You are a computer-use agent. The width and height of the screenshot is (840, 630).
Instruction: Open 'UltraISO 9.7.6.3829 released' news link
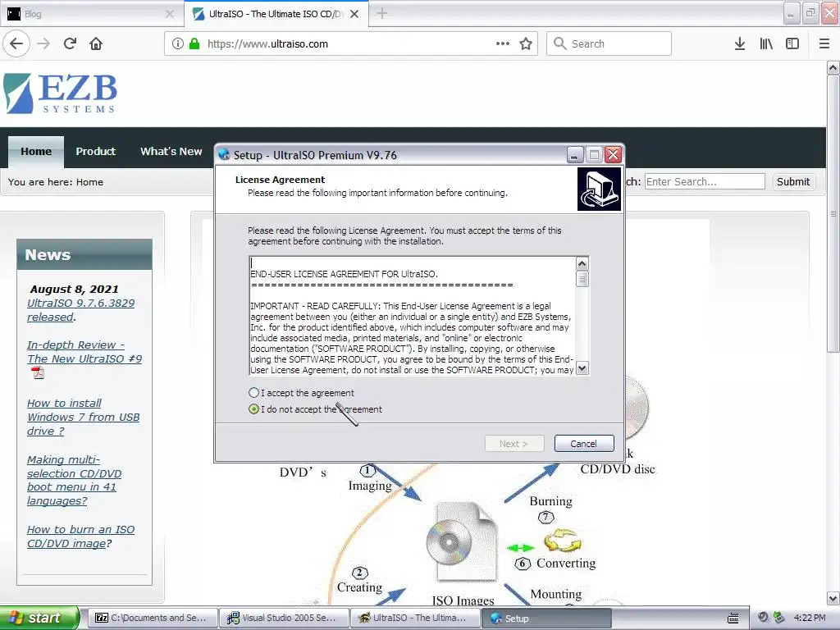[x=80, y=310]
